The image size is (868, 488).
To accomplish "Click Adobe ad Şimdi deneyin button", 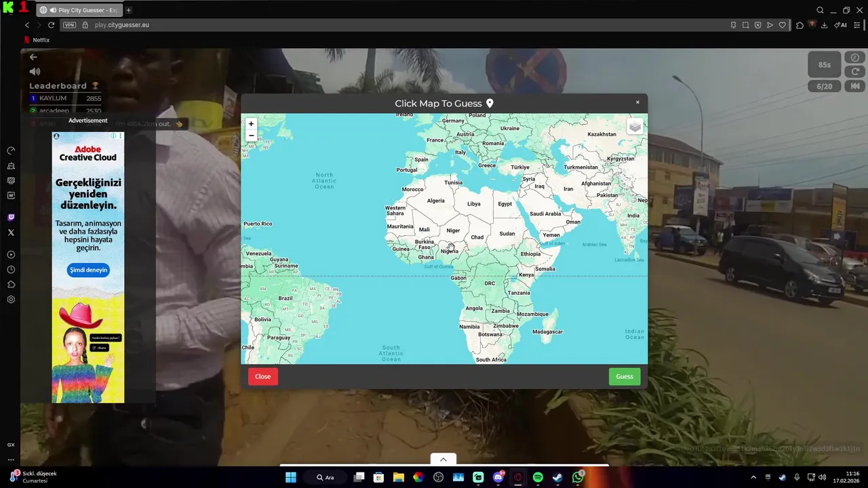I will pos(88,270).
